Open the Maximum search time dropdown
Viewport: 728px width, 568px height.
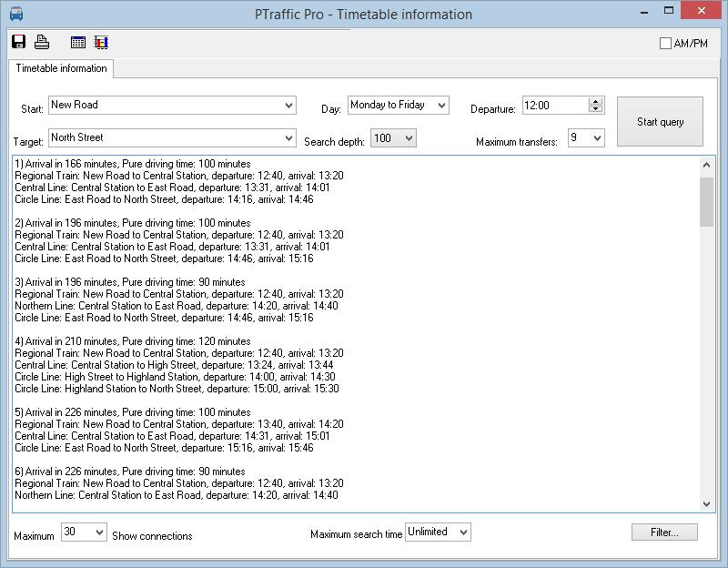(463, 532)
